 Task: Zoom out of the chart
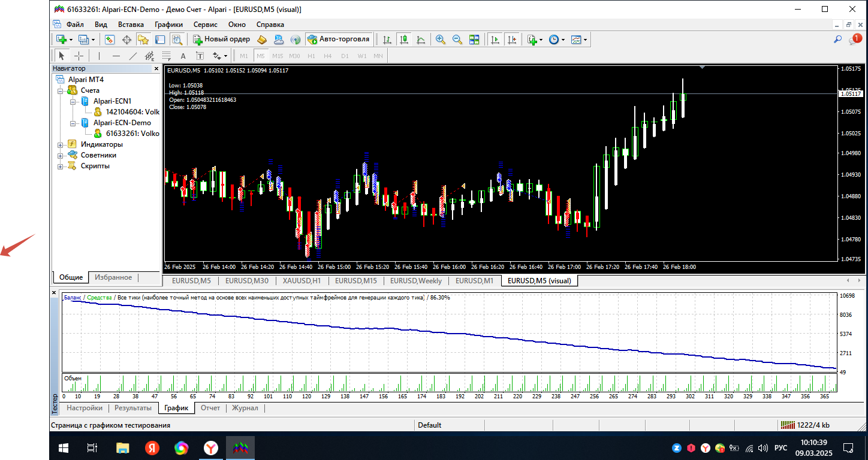click(x=457, y=40)
